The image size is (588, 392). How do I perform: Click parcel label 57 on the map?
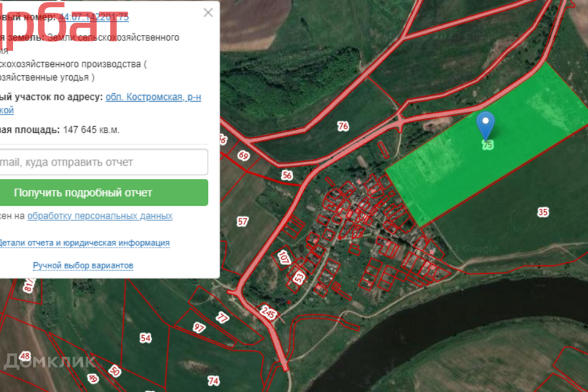point(243,221)
